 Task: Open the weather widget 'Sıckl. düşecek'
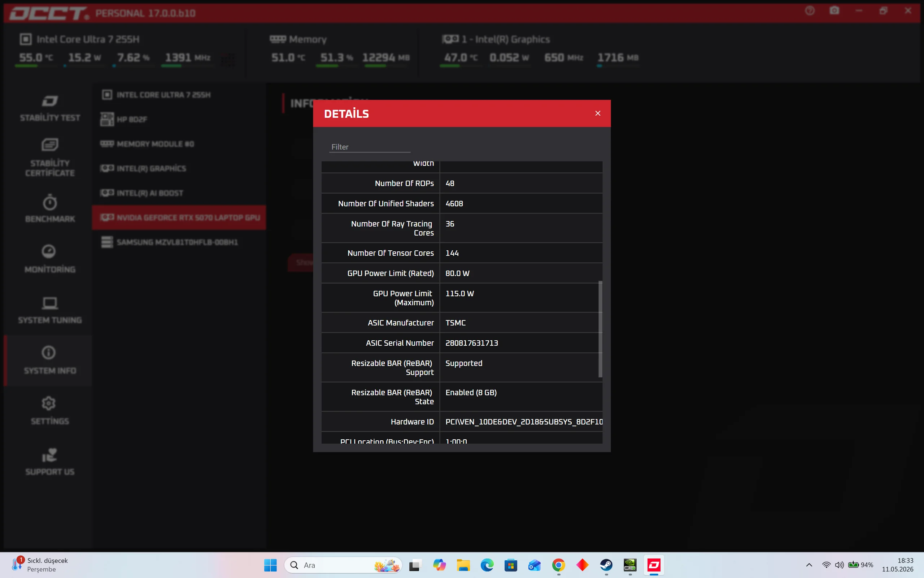(x=40, y=565)
